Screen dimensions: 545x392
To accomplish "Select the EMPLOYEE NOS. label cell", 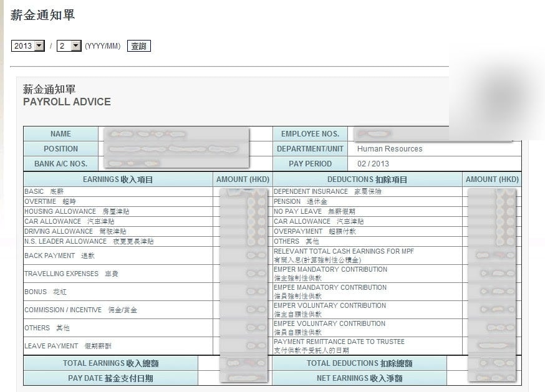I will [x=310, y=134].
